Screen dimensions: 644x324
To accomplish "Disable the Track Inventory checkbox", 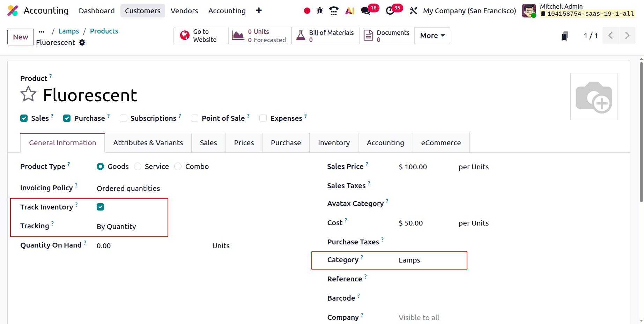I will [x=100, y=207].
